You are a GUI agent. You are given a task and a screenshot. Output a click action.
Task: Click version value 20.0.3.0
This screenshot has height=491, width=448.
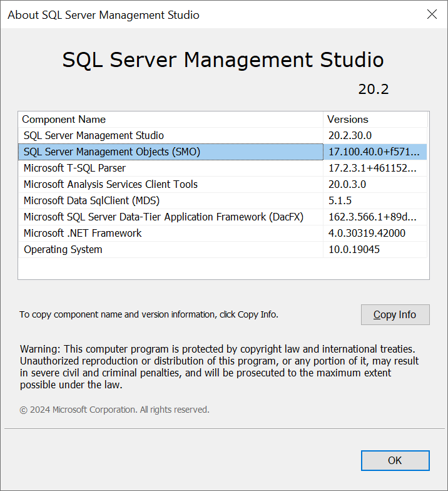pyautogui.click(x=347, y=184)
